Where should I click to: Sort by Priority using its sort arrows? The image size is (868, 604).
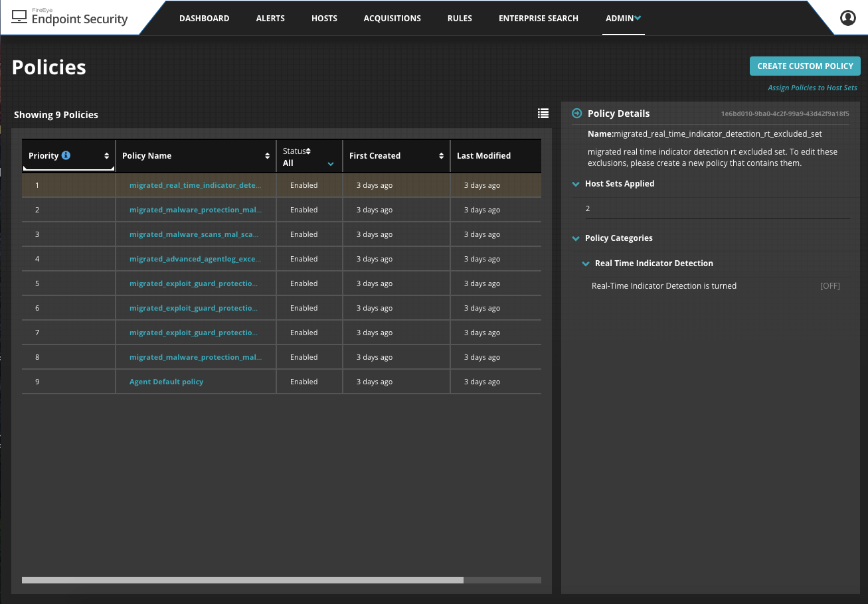(x=107, y=156)
